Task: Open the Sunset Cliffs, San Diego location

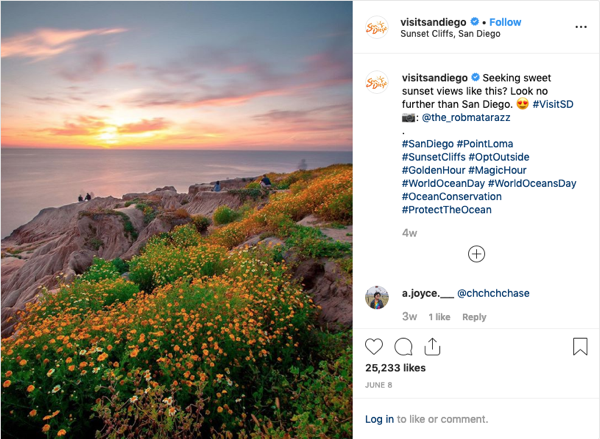Action: [450, 34]
